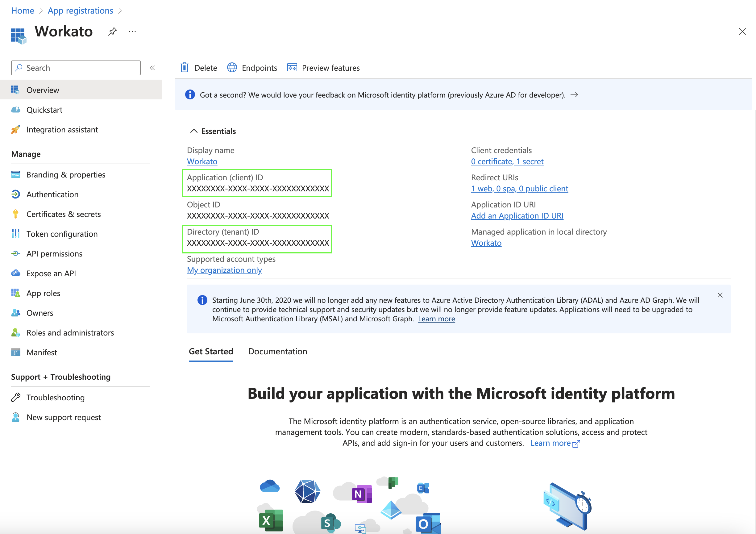Open Token configuration
Viewport: 756px width, 534px height.
coord(62,234)
